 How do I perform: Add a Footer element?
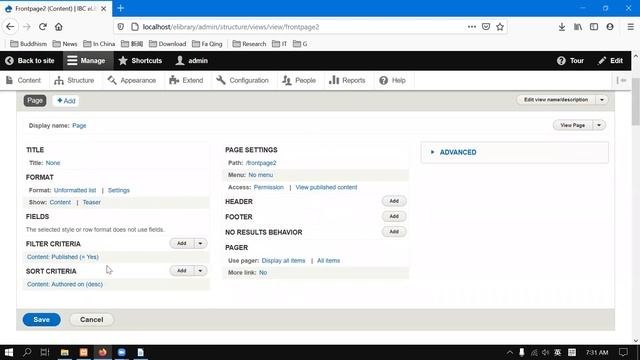point(394,216)
